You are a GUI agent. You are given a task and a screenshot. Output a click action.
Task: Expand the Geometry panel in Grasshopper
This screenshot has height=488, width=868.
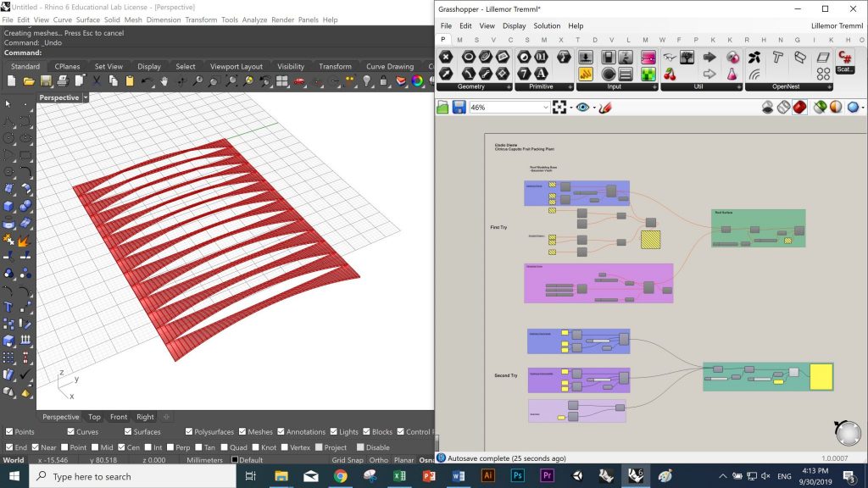tap(509, 86)
